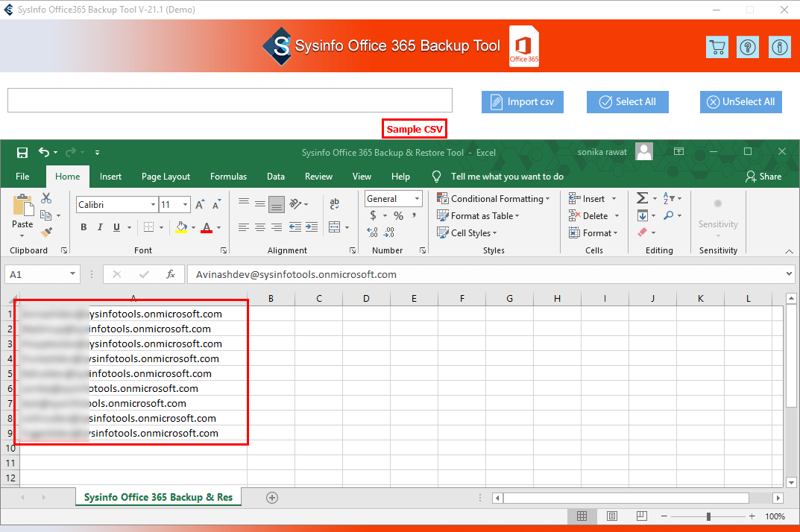Click the info about icon

pyautogui.click(x=780, y=47)
